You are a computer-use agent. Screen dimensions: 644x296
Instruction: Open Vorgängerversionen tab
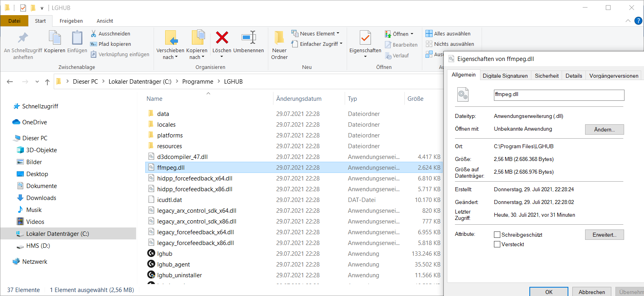coord(614,76)
